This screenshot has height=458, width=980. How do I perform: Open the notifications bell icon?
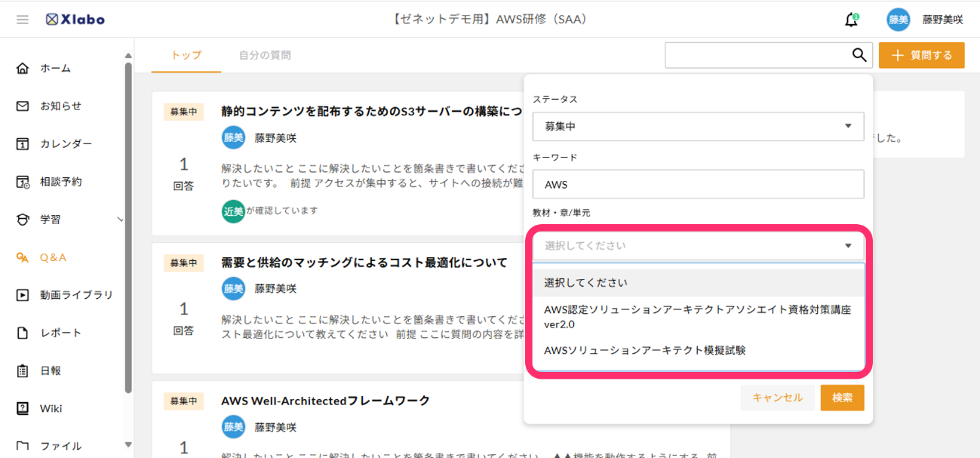click(852, 20)
